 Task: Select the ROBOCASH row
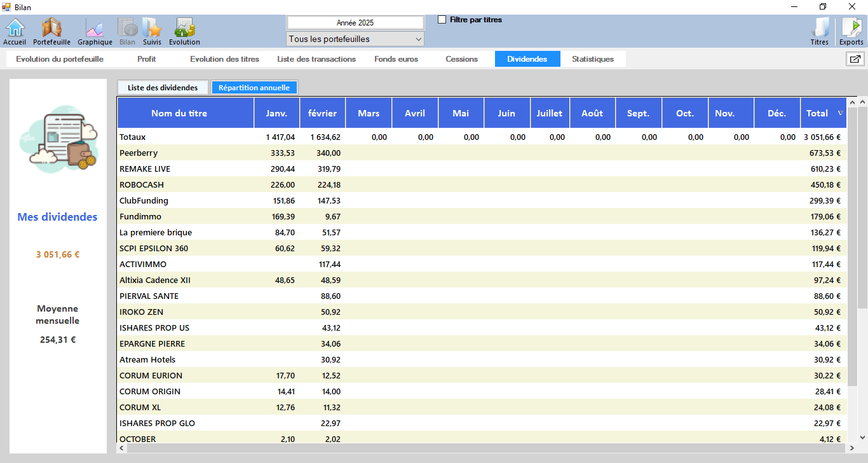(x=482, y=184)
